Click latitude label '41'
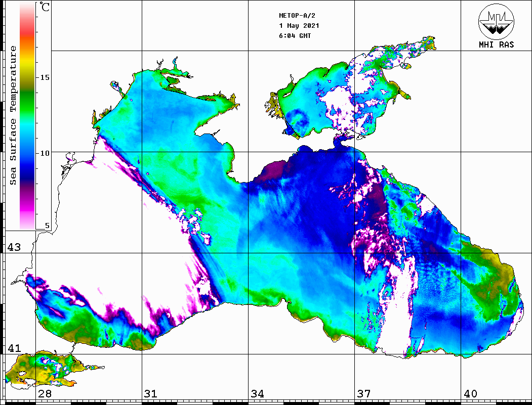The width and height of the screenshot is (532, 405). click(x=14, y=348)
